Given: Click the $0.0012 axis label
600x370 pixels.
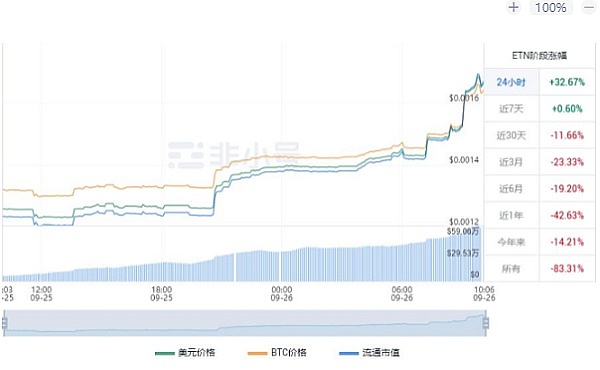Looking at the screenshot, I should pos(464,222).
